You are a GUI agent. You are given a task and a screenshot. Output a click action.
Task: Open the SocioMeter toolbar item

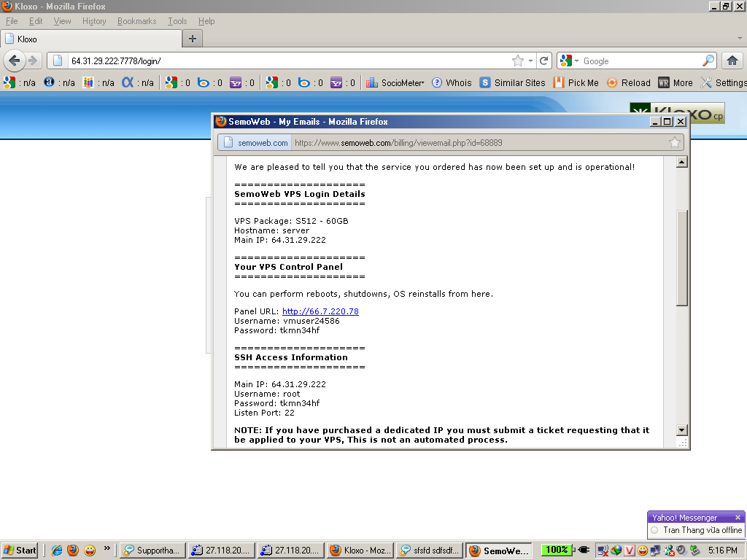click(x=395, y=83)
